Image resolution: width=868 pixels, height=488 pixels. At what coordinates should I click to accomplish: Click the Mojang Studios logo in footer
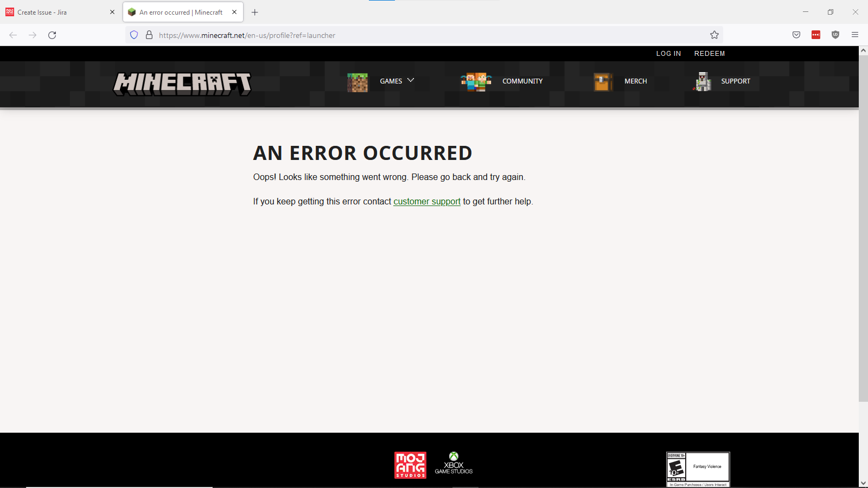tap(410, 465)
